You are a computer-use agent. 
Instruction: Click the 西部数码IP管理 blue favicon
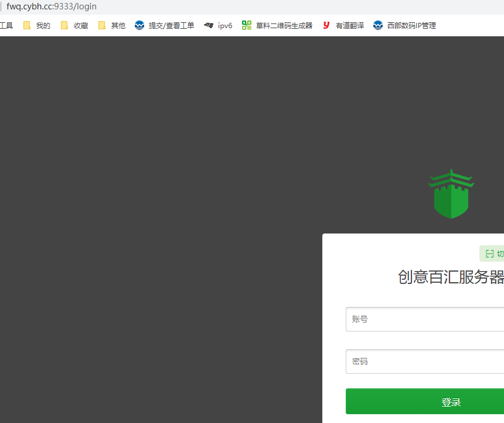(x=378, y=25)
